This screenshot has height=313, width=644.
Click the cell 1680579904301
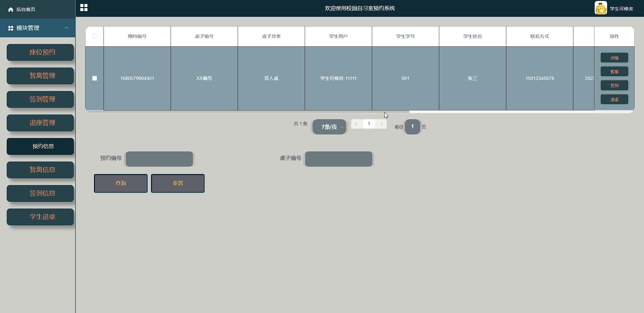(x=137, y=78)
